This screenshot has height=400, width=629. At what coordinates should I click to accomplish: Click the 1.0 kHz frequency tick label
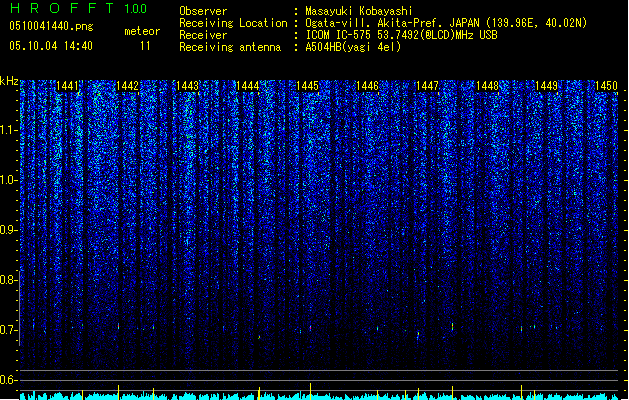[8, 180]
